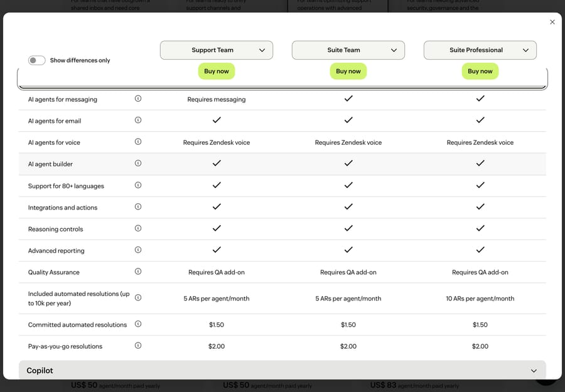Image resolution: width=565 pixels, height=392 pixels.
Task: Open info icon for AI agents for messaging
Action: [138, 98]
